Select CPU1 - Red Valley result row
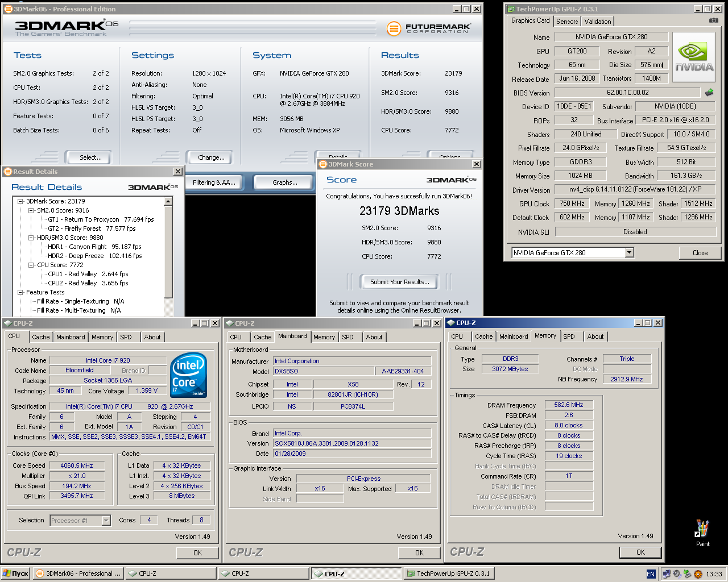The width and height of the screenshot is (728, 582). click(x=88, y=274)
